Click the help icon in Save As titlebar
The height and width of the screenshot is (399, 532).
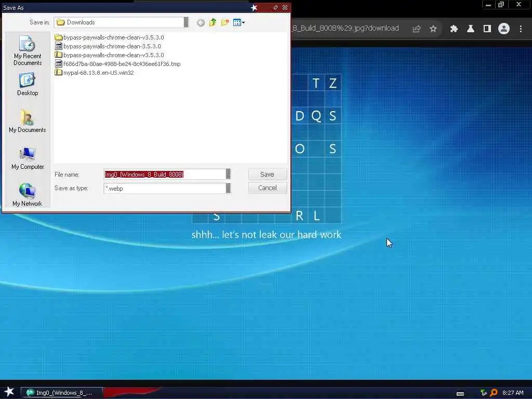coord(275,7)
